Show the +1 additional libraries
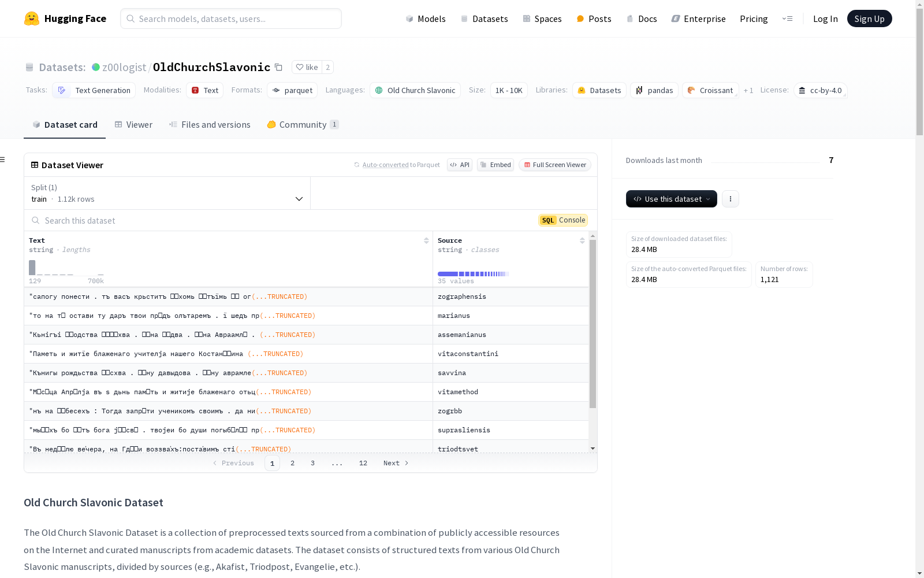Viewport: 924px width, 578px height. pyautogui.click(x=748, y=90)
